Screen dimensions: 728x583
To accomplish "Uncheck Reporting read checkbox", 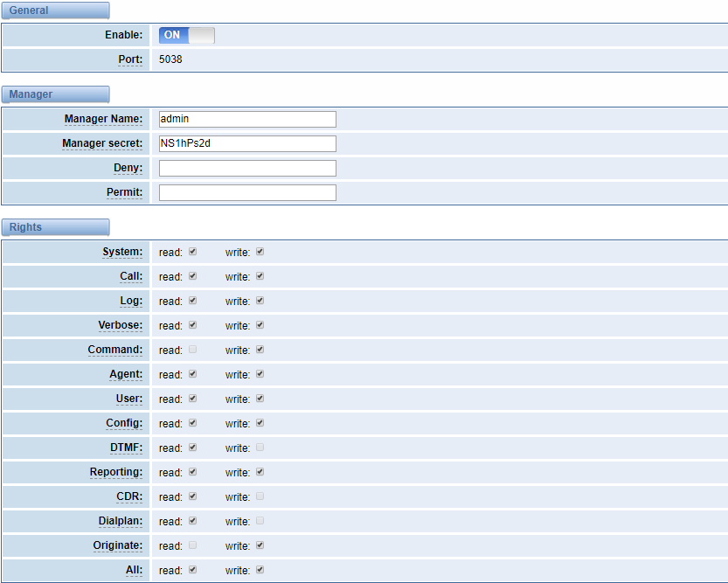I will [x=192, y=472].
